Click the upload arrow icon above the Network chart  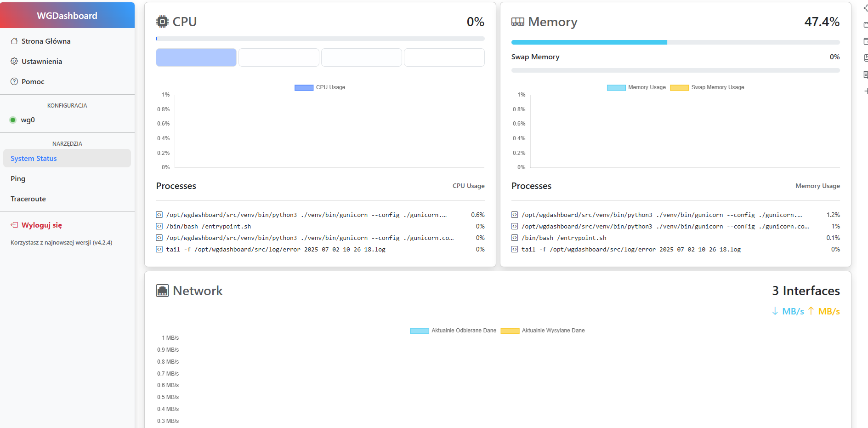click(x=811, y=311)
